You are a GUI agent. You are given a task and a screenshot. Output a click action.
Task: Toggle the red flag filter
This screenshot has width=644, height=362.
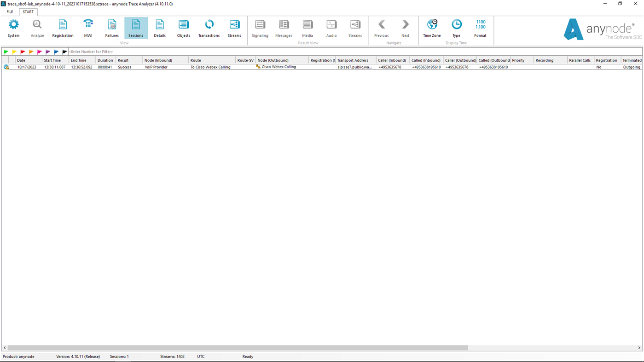point(22,51)
